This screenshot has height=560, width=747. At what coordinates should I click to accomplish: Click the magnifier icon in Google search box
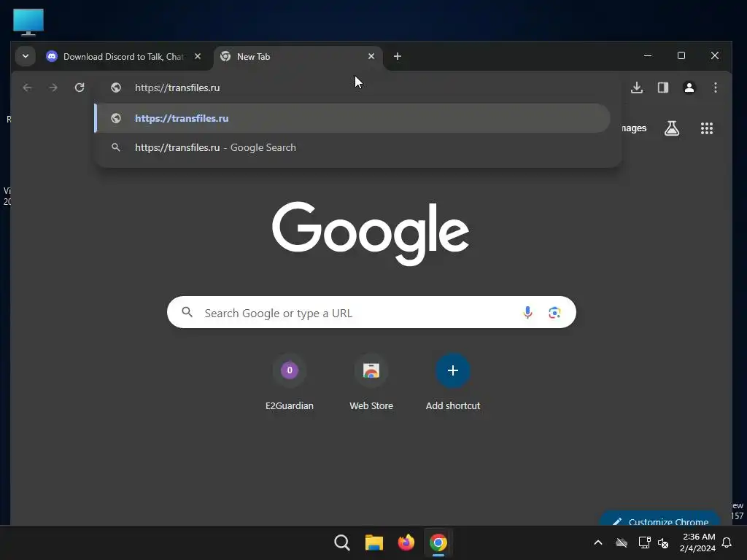click(187, 312)
